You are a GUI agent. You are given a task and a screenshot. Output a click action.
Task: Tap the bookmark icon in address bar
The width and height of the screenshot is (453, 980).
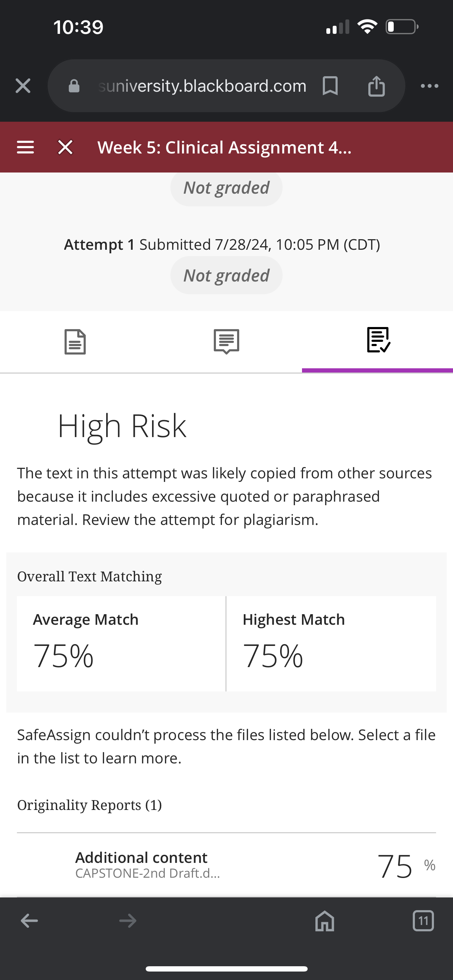click(330, 86)
